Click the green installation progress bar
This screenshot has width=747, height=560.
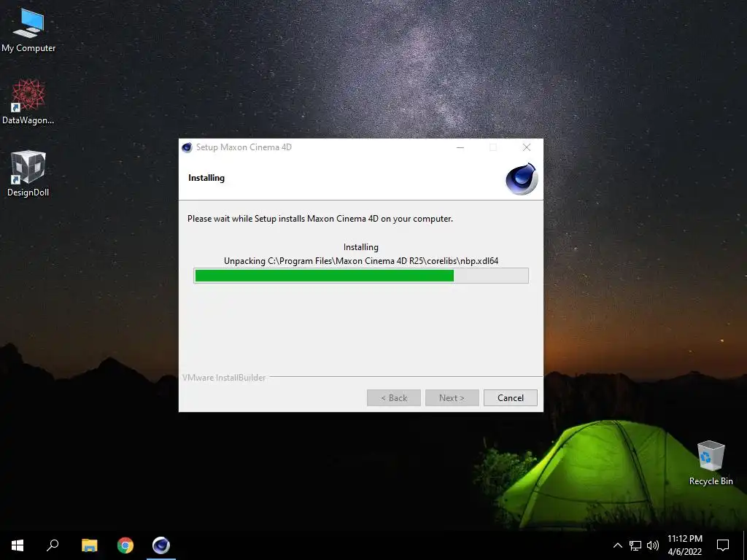pyautogui.click(x=360, y=276)
